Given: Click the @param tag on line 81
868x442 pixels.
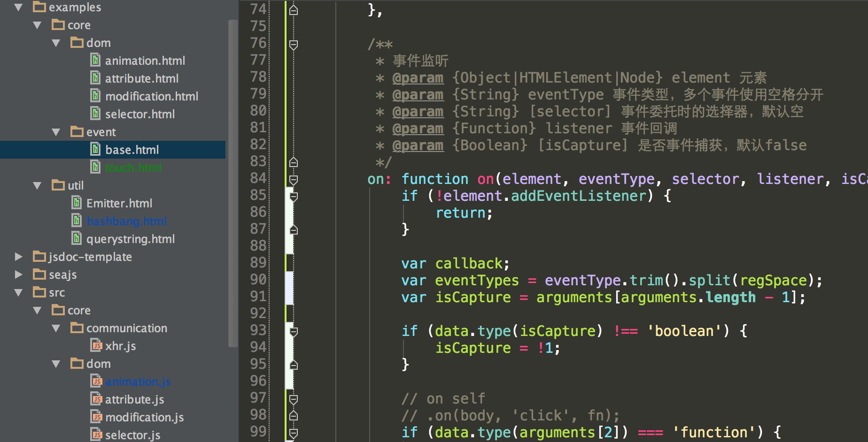Looking at the screenshot, I should point(418,129).
